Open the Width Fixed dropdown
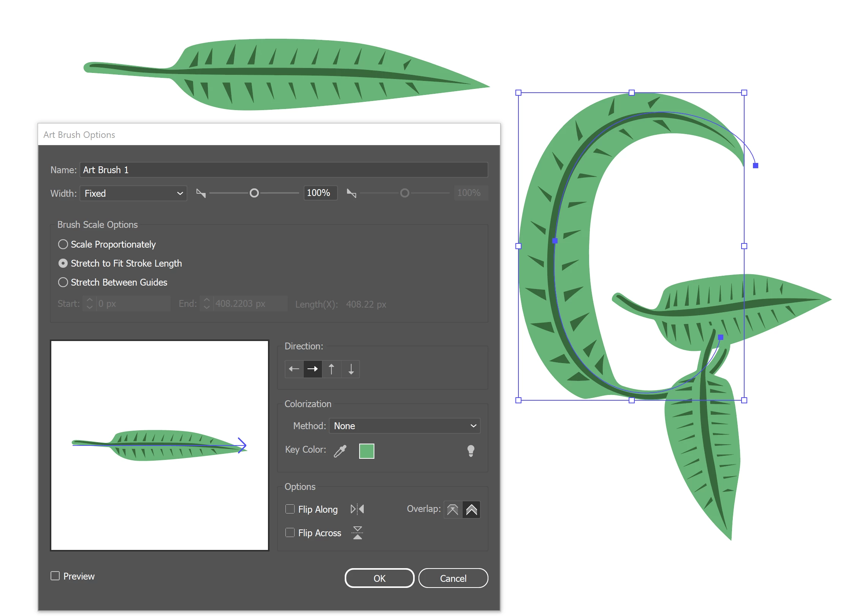Image resolution: width=851 pixels, height=616 pixels. pos(133,193)
